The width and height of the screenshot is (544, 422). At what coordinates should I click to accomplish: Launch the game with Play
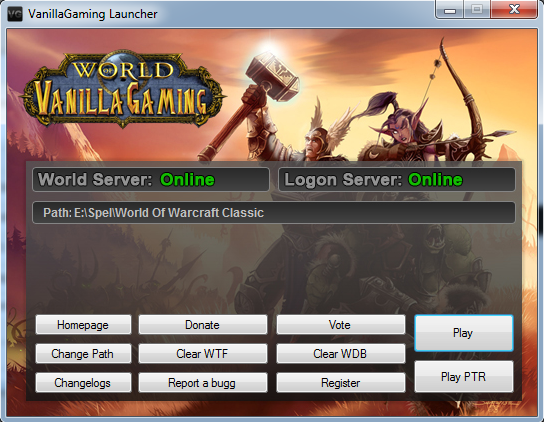click(464, 333)
